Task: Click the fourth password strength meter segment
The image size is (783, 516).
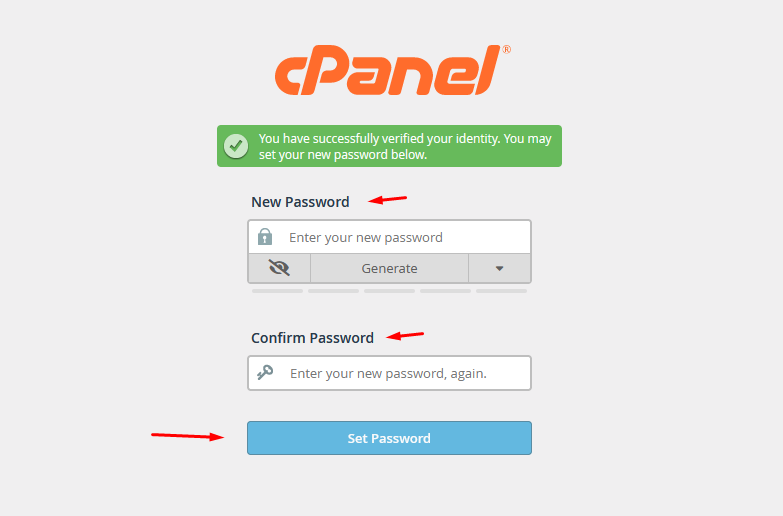Action: point(445,291)
